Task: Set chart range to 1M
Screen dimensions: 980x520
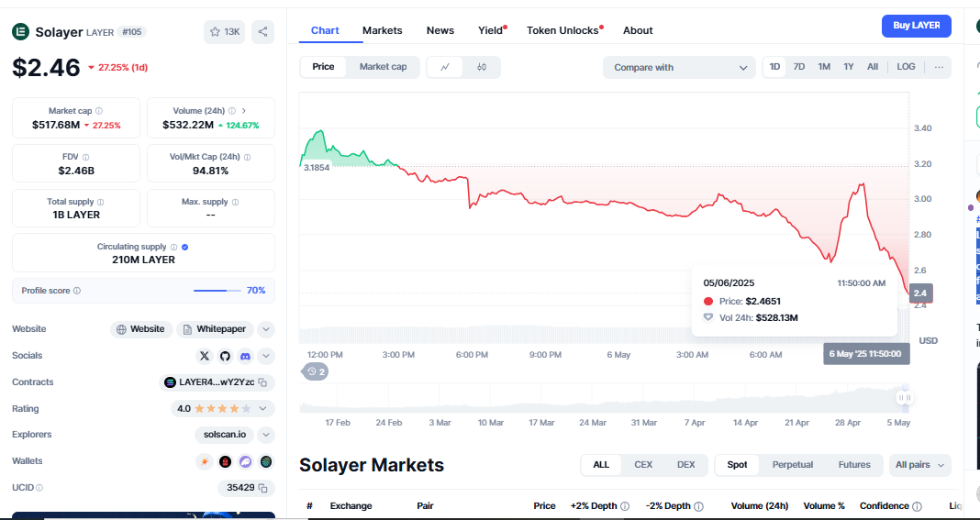Action: (x=824, y=67)
